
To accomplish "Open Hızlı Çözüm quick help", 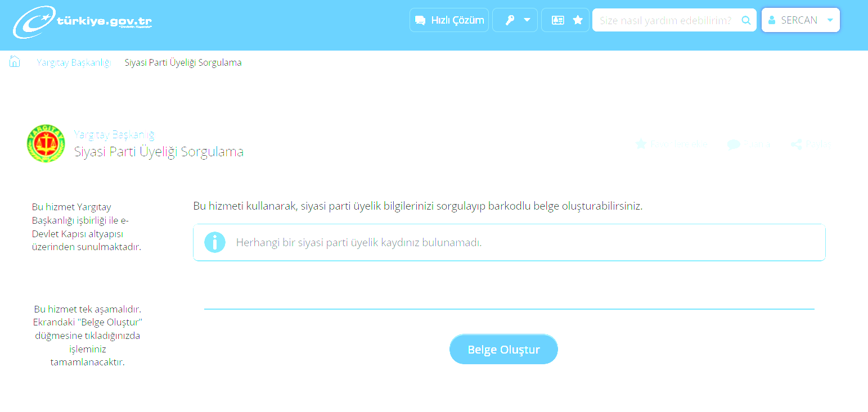I will pyautogui.click(x=449, y=20).
